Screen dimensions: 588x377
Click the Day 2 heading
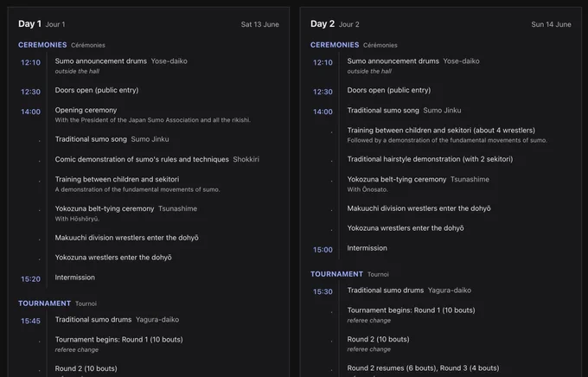tap(323, 24)
